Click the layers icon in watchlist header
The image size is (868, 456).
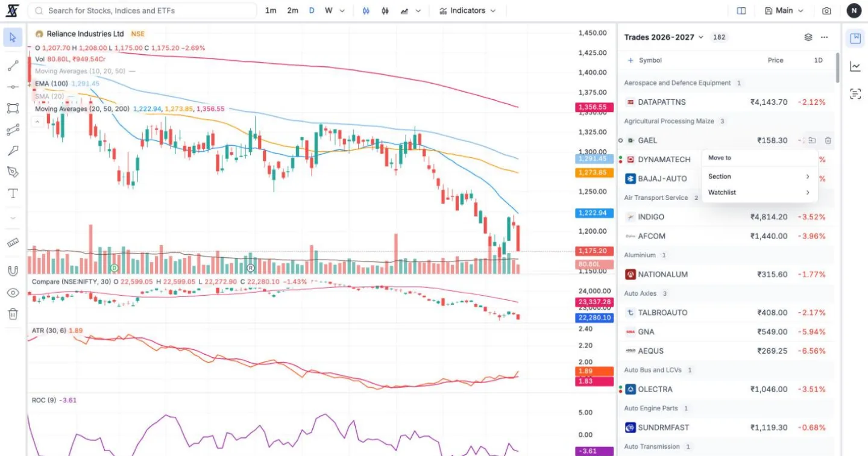pyautogui.click(x=808, y=37)
